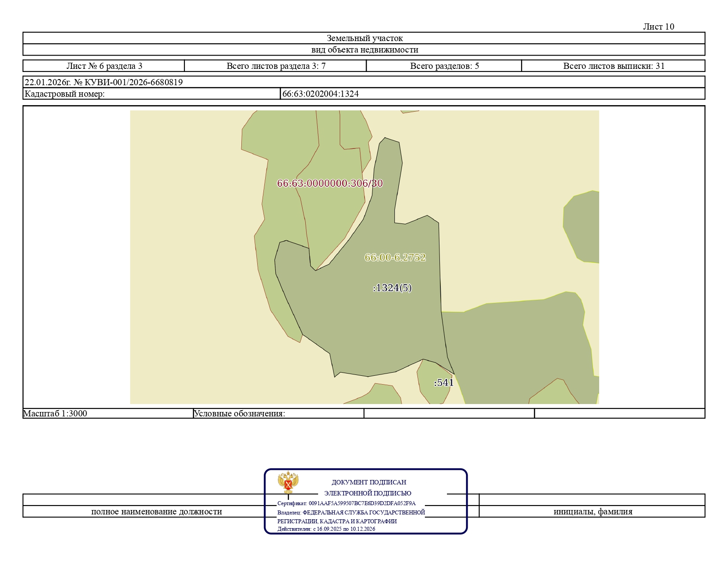This screenshot has height=563, width=728.
Task: Click parcel label 66:63:0000000:306/30
Action: (330, 183)
